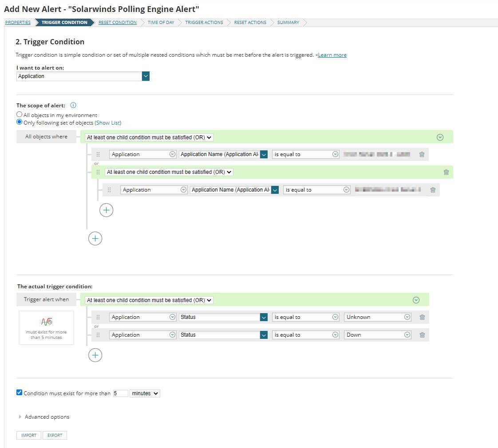Open Down status value dropdown

[378, 335]
